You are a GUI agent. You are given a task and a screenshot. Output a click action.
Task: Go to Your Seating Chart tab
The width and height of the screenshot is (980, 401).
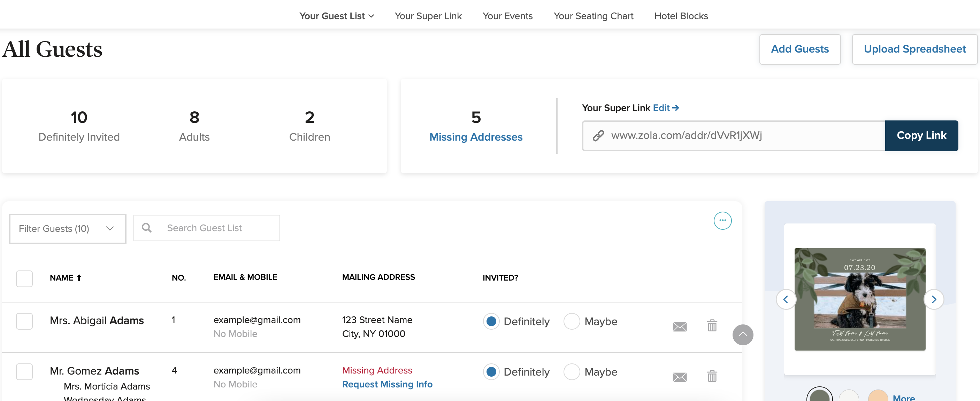coord(593,16)
